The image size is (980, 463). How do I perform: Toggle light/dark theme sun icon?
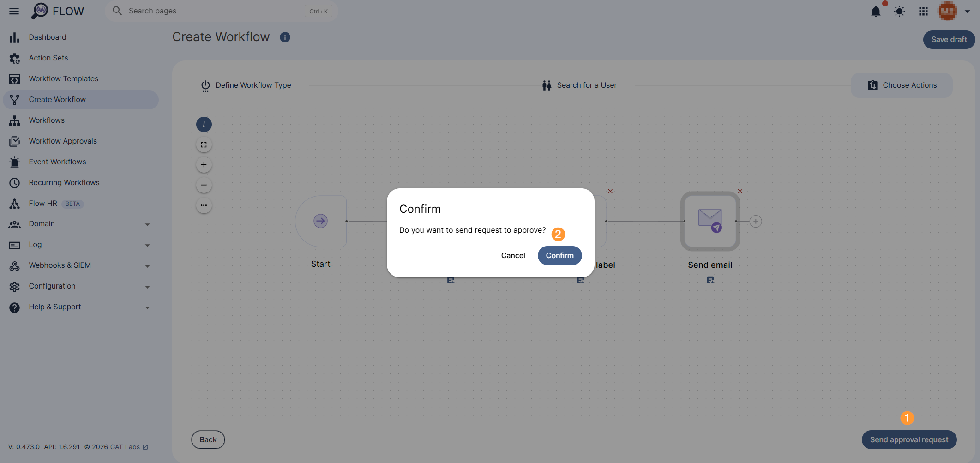(899, 12)
